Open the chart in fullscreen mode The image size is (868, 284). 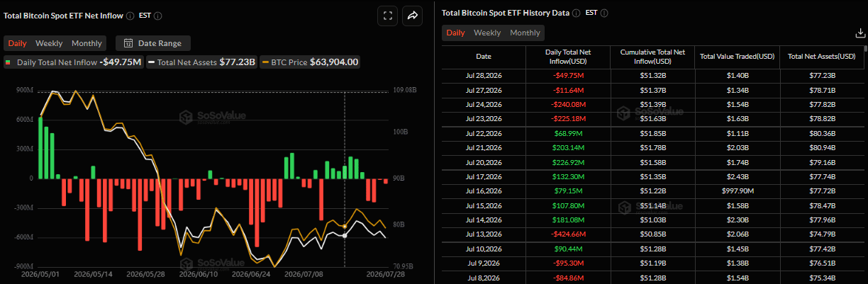[x=387, y=16]
